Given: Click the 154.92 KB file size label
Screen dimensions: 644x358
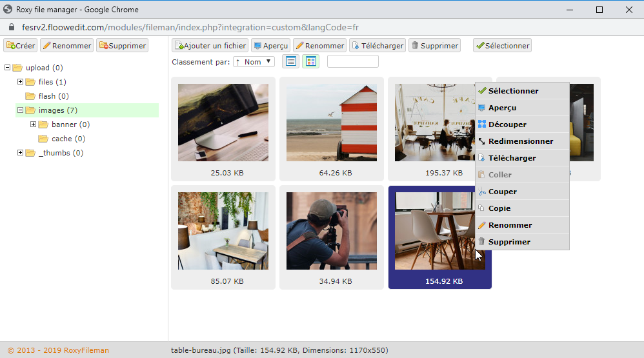Looking at the screenshot, I should tap(444, 281).
